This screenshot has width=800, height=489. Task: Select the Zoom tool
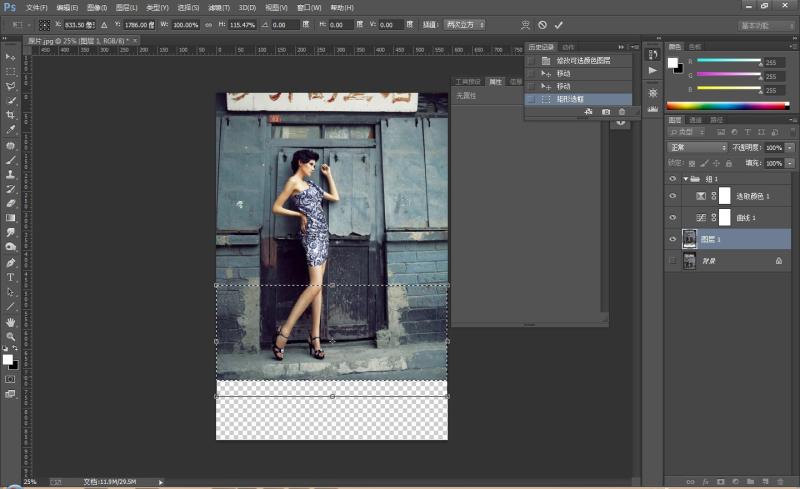tap(10, 337)
